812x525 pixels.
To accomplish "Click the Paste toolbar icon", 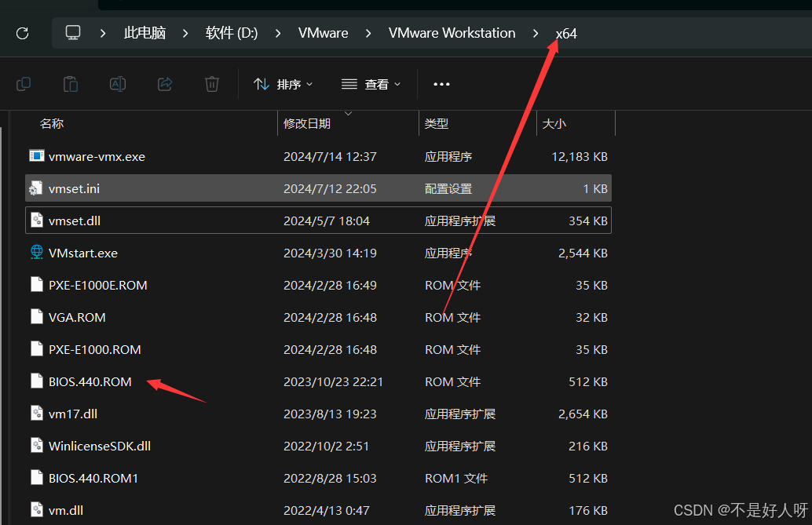I will click(71, 84).
